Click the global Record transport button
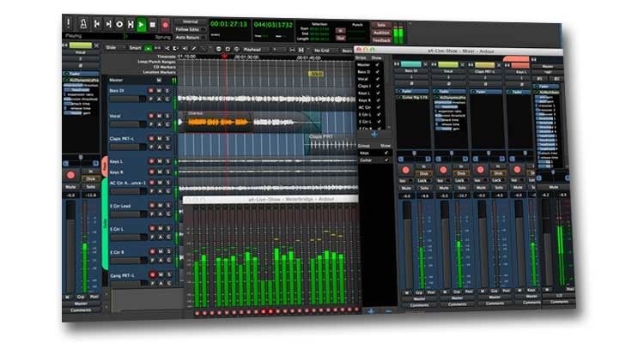 (165, 25)
